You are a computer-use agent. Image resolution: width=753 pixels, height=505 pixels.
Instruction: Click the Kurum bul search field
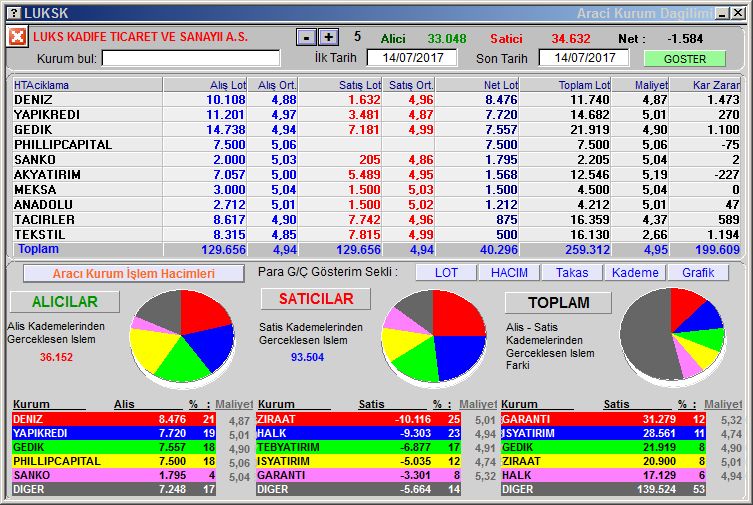191,59
